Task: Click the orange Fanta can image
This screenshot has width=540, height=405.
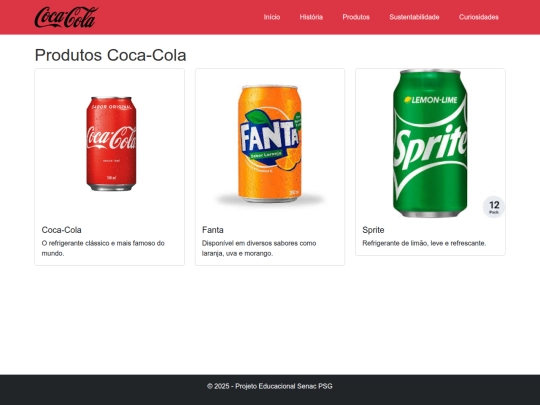Action: (270, 144)
